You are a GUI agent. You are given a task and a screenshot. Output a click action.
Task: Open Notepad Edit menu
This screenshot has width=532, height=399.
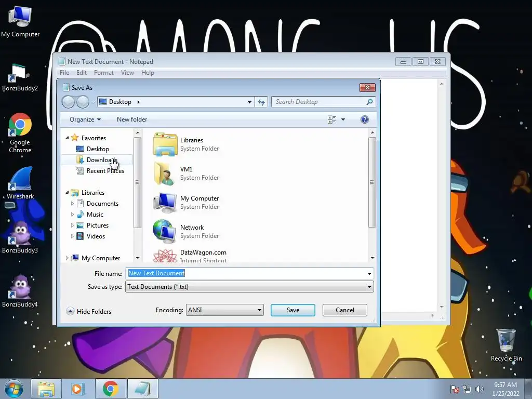82,73
